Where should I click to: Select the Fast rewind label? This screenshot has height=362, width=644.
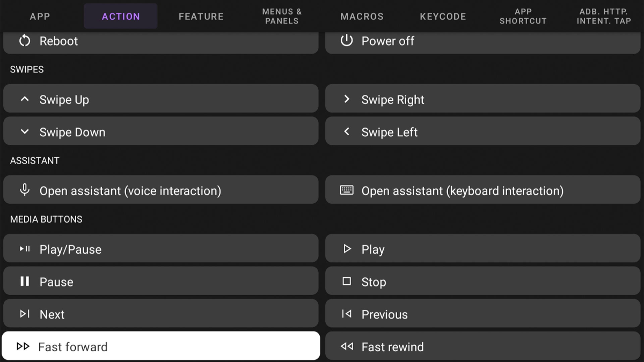(393, 347)
